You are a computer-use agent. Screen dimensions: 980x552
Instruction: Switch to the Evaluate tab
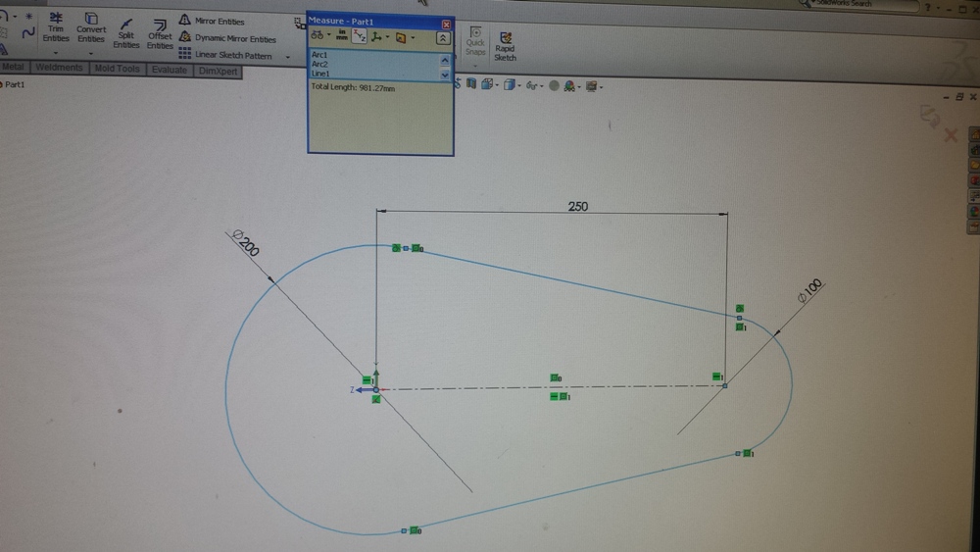169,70
